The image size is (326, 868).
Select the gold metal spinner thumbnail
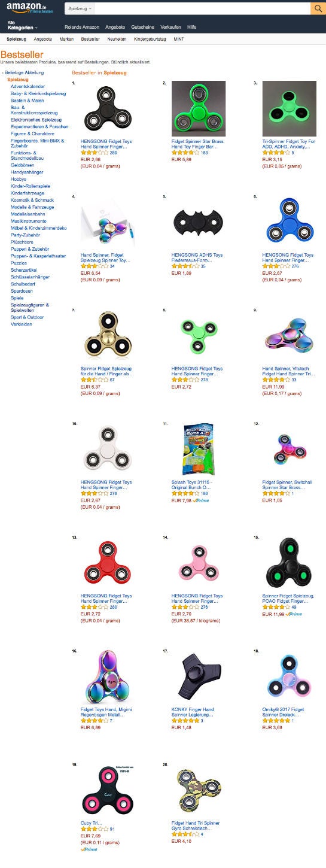point(108,336)
